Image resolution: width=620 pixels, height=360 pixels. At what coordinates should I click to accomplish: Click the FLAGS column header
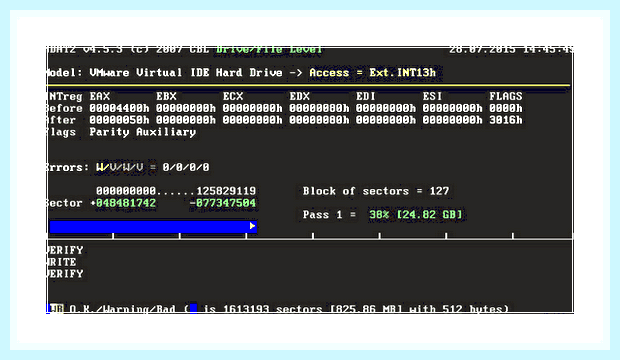506,96
